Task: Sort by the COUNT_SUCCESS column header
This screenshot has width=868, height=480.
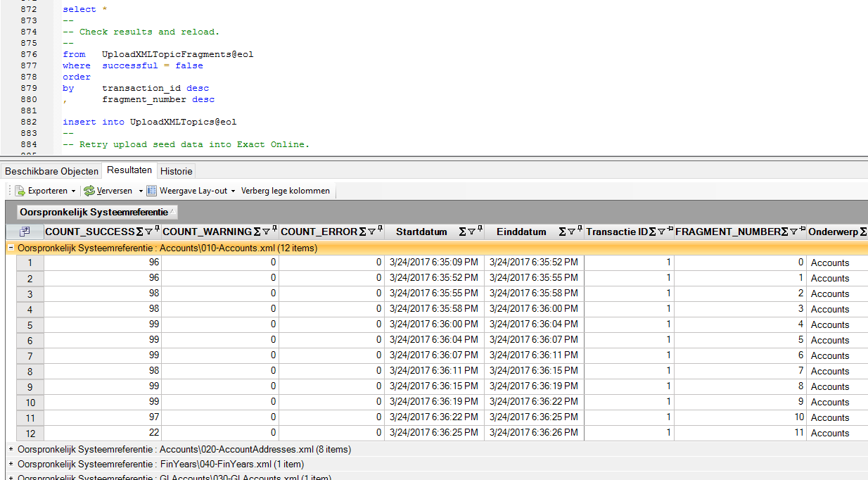Action: (90, 232)
